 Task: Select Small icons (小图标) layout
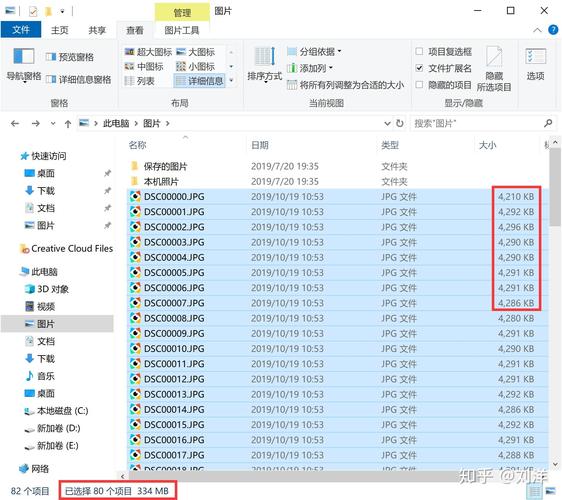(196, 67)
